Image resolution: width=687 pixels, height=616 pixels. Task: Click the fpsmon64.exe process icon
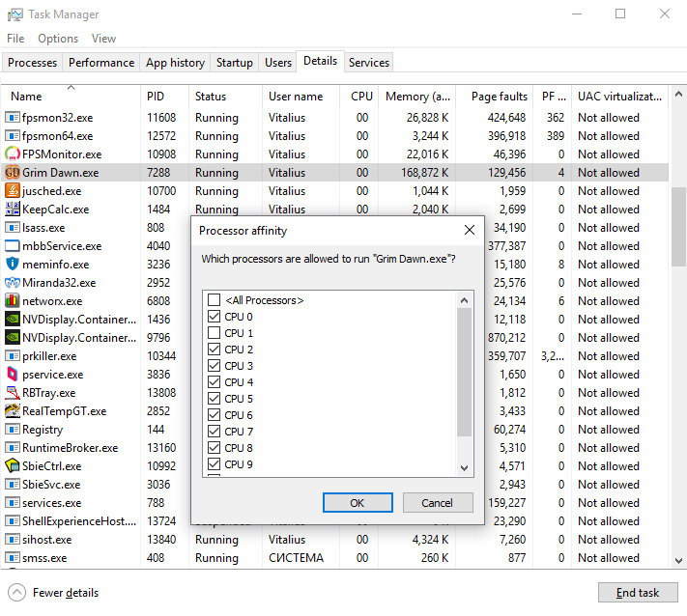[x=13, y=136]
